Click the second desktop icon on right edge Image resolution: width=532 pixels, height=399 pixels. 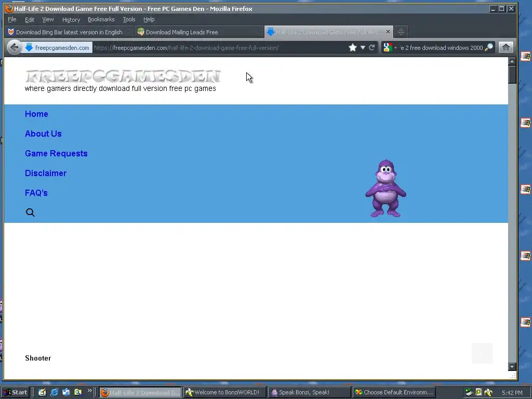(525, 123)
